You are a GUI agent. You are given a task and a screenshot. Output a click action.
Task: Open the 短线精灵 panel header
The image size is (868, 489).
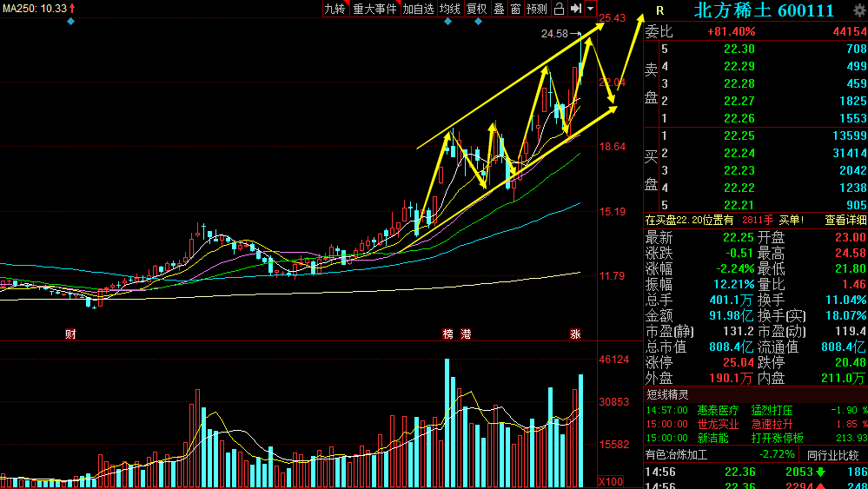667,395
